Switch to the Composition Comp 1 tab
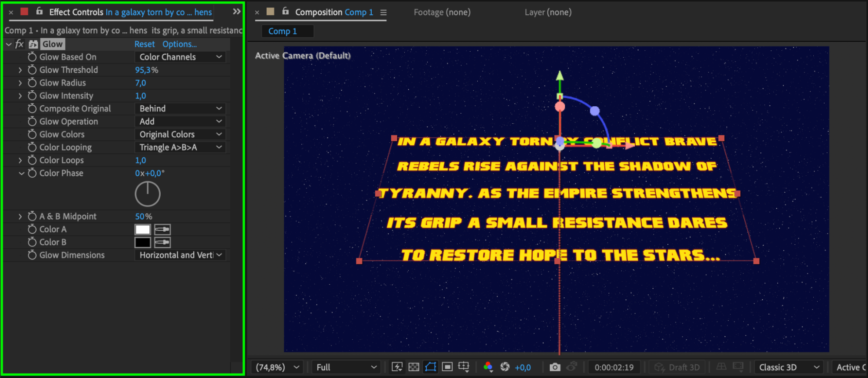This screenshot has width=868, height=378. coord(334,12)
